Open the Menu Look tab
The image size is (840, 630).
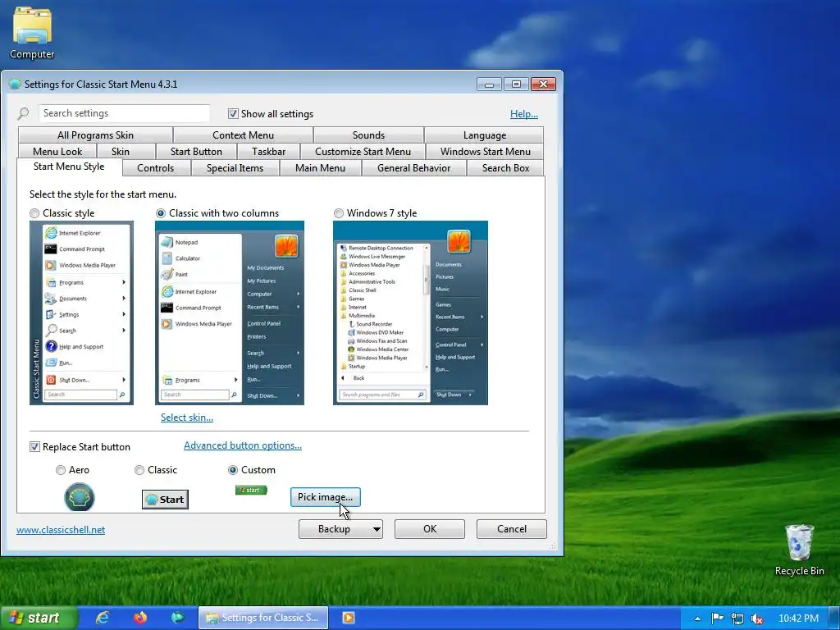57,151
